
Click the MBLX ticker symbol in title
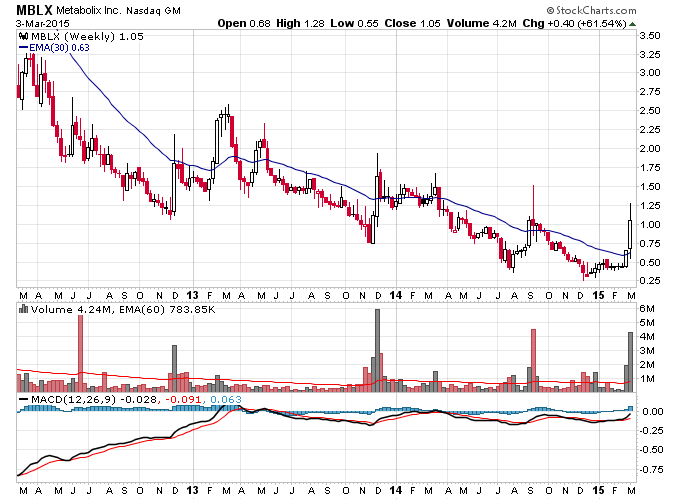pos(34,10)
